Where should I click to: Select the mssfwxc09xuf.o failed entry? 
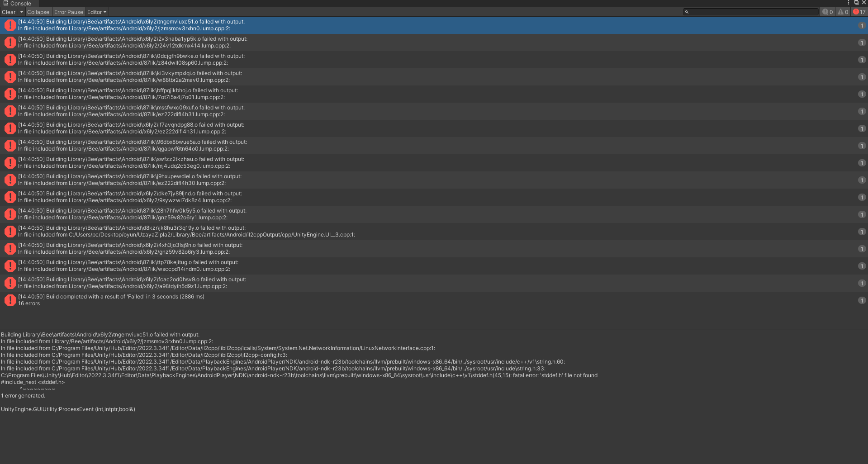434,111
